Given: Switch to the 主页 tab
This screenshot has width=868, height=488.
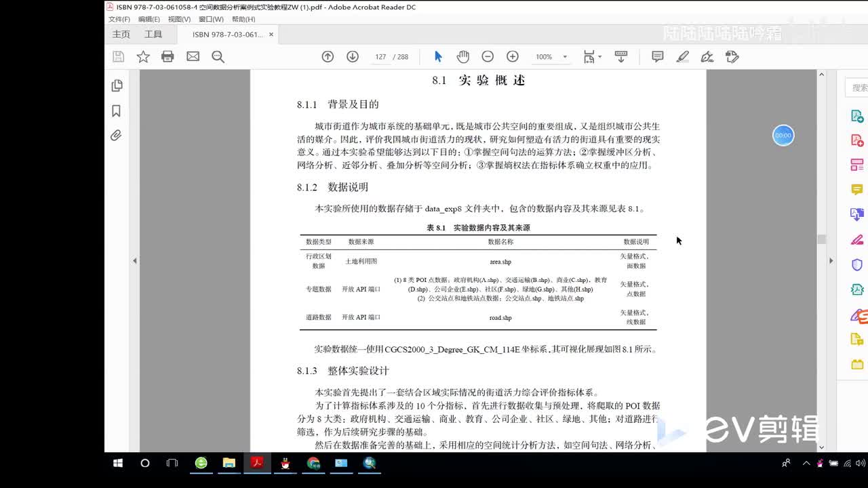Looking at the screenshot, I should coord(121,35).
